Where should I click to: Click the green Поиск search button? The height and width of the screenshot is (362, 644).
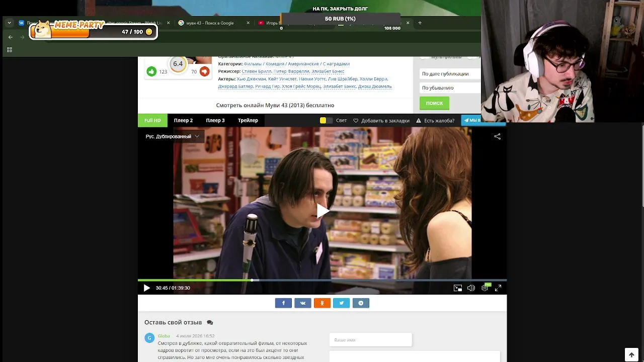434,103
